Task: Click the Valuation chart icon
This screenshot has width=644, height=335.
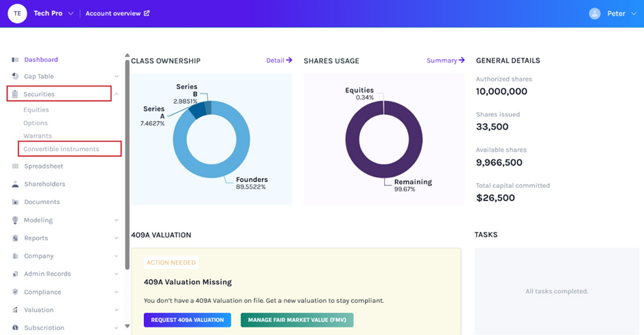Action: click(x=15, y=310)
